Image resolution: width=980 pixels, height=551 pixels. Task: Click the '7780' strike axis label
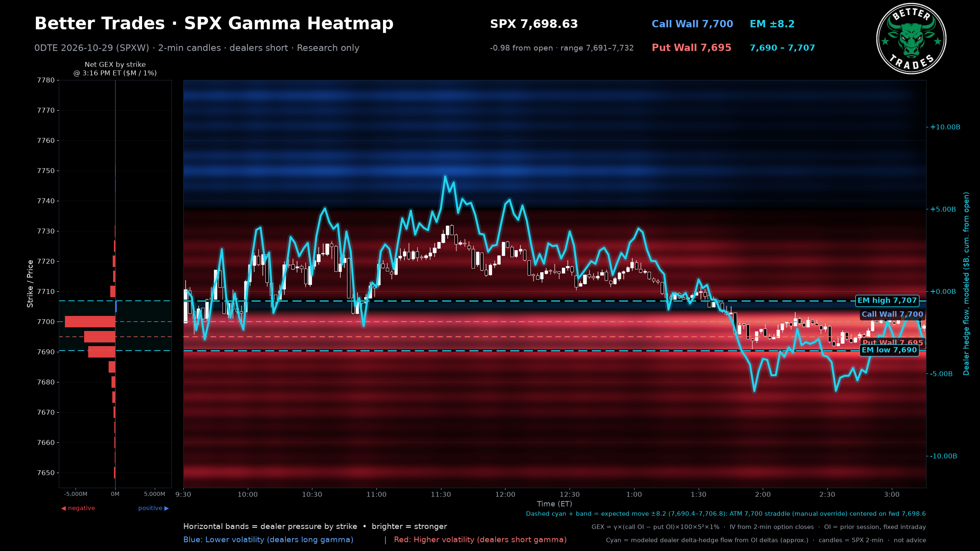click(46, 80)
